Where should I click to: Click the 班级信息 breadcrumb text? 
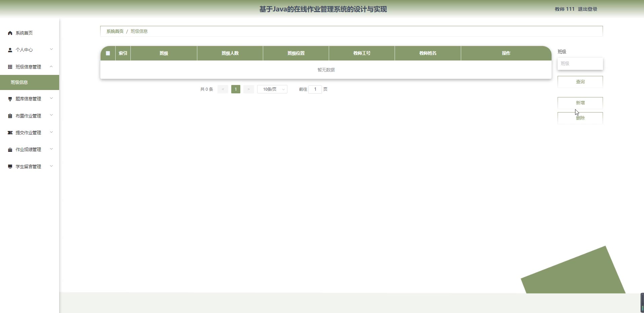tap(139, 31)
